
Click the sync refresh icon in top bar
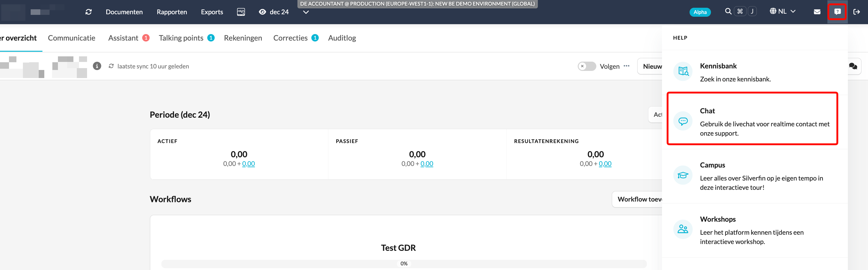pos(89,12)
